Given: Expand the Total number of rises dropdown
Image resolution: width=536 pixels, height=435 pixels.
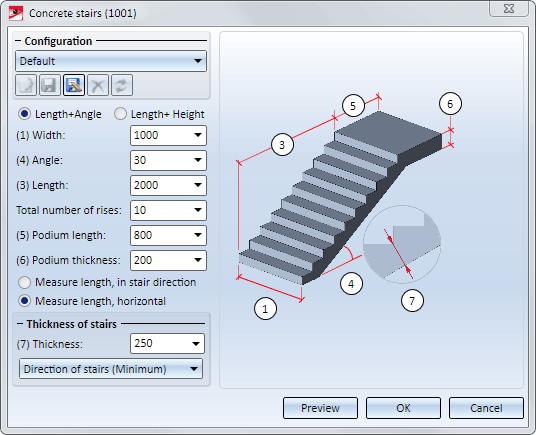Looking at the screenshot, I should pos(198,210).
